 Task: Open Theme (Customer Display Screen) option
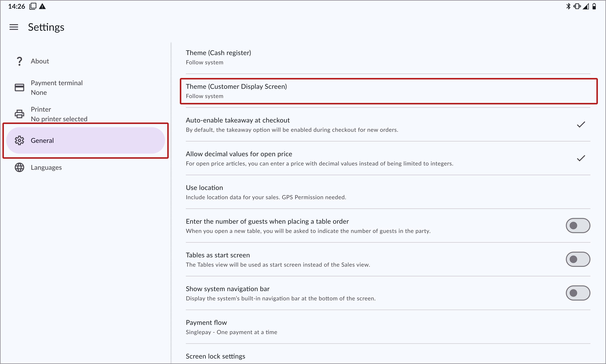pos(388,91)
